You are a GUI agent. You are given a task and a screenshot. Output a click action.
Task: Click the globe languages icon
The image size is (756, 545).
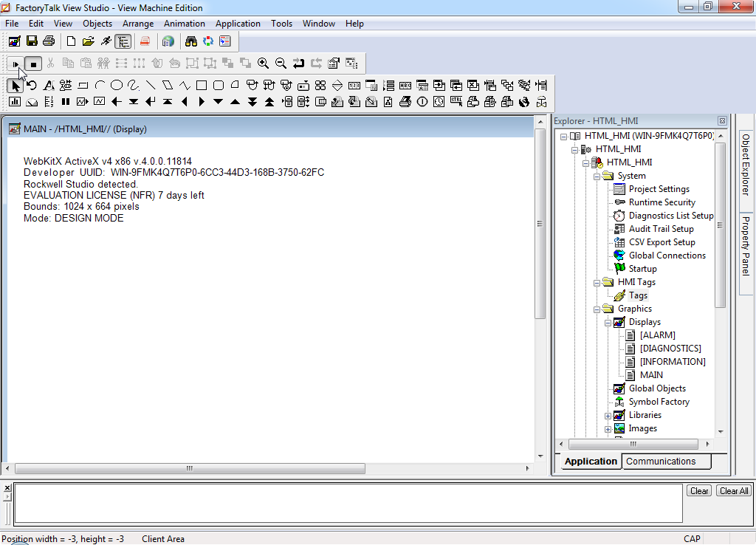point(168,41)
